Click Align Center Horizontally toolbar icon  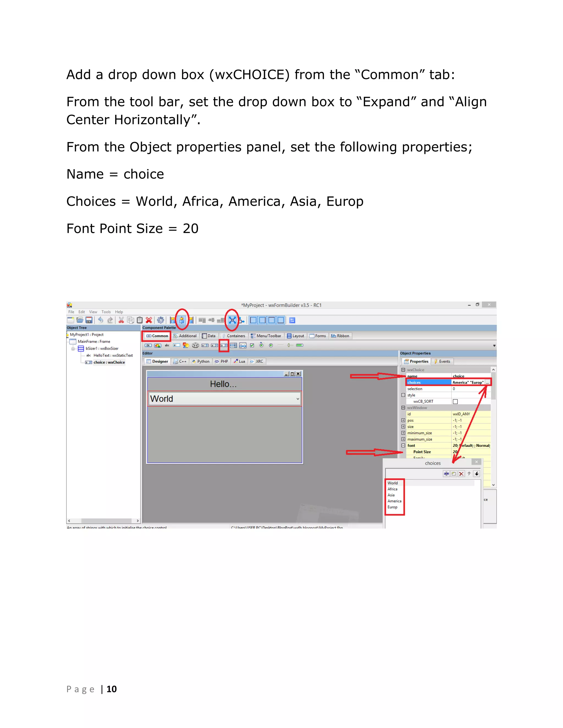click(x=182, y=320)
